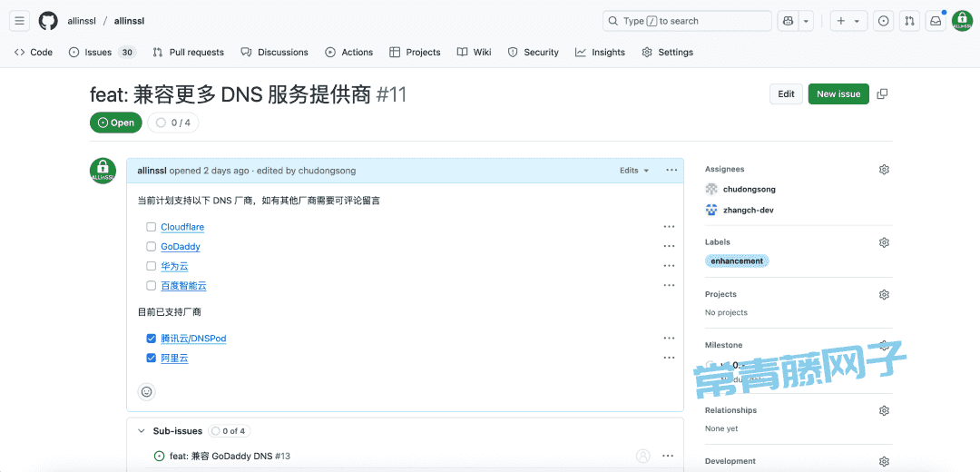
Task: Go to the allinssl repository link
Action: (x=129, y=21)
